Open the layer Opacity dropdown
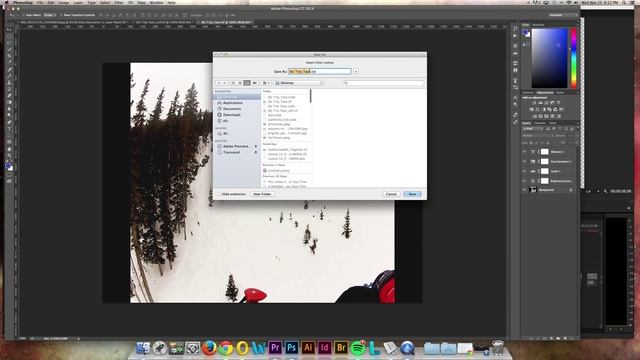The height and width of the screenshot is (360, 640). pos(571,136)
